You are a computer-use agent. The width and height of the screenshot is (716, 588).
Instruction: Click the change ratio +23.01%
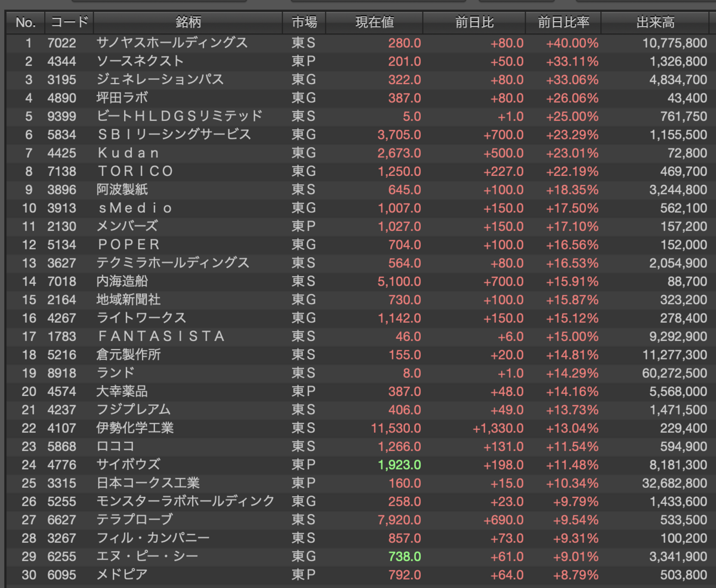(x=572, y=153)
